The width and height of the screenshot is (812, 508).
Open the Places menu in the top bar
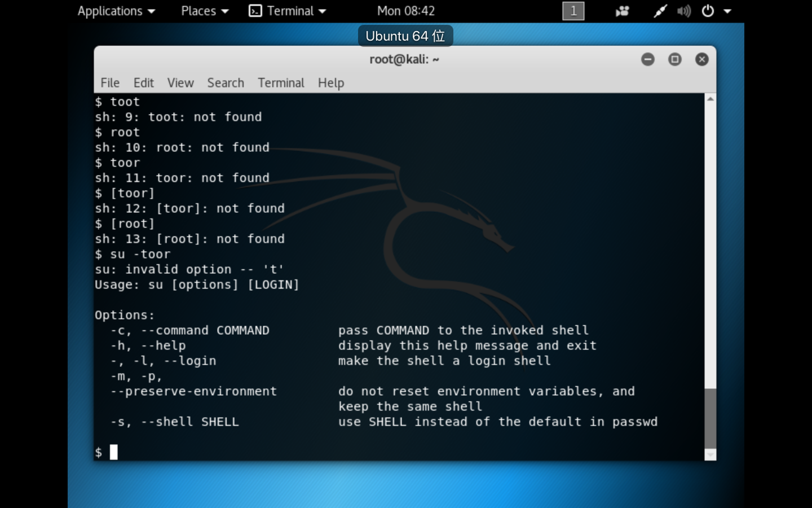pos(205,11)
